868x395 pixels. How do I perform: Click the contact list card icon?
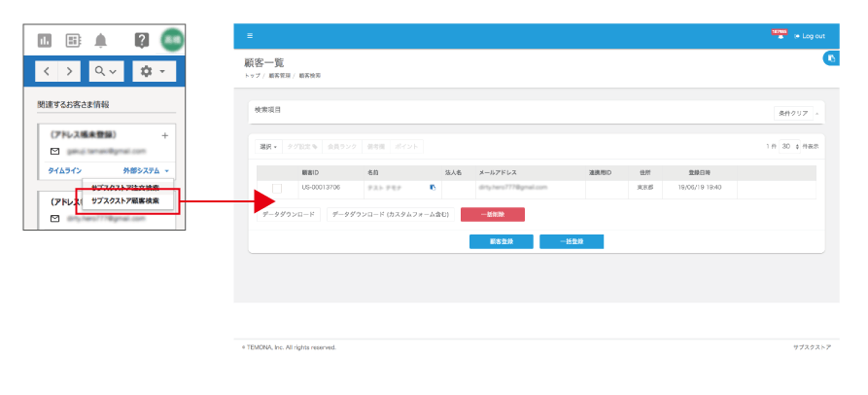pos(73,40)
